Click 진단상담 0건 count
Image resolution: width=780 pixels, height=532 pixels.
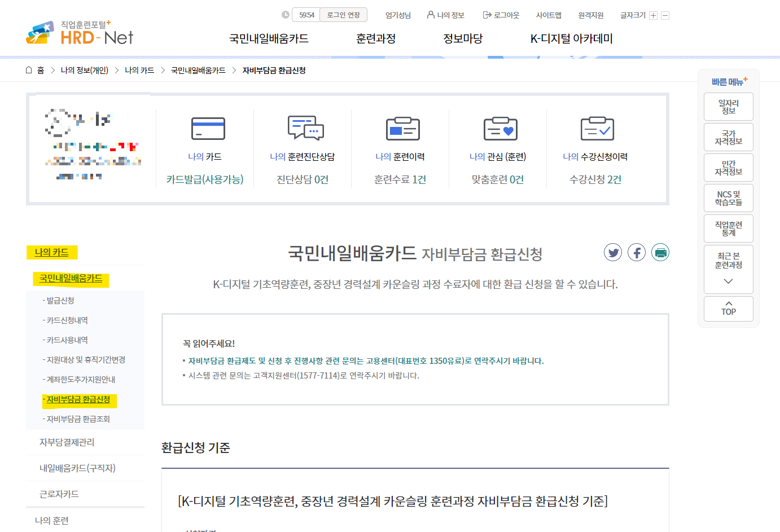pyautogui.click(x=303, y=179)
